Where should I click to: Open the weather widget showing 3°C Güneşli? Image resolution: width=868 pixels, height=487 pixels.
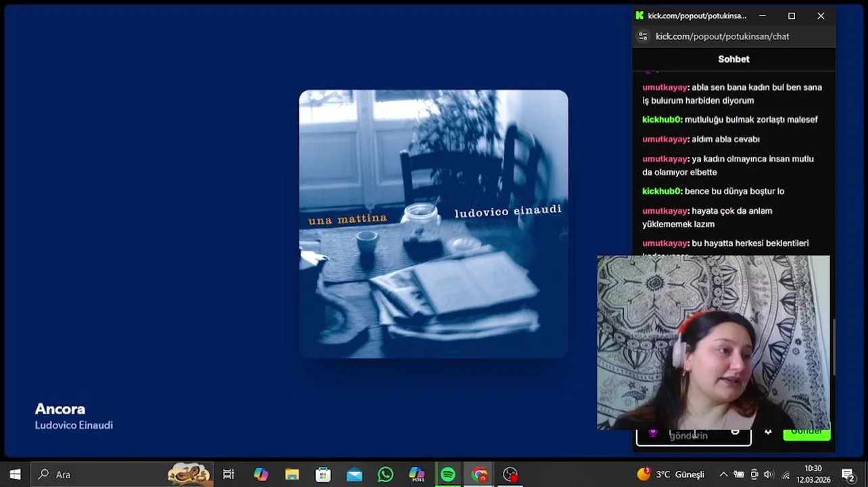coord(671,474)
